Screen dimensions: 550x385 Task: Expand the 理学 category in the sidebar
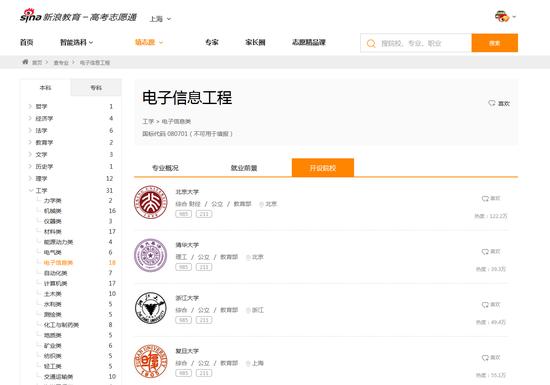pyautogui.click(x=30, y=178)
